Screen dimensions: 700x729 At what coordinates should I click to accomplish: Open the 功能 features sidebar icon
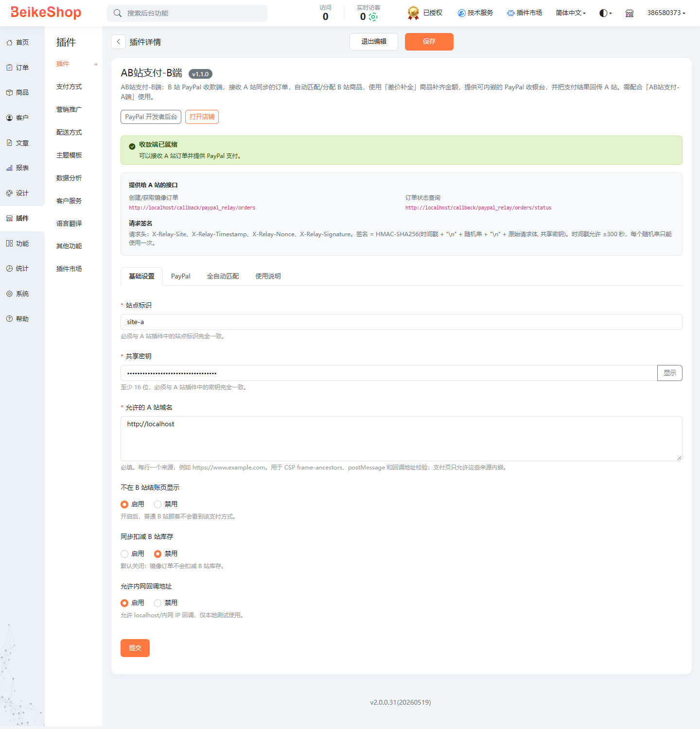9,243
